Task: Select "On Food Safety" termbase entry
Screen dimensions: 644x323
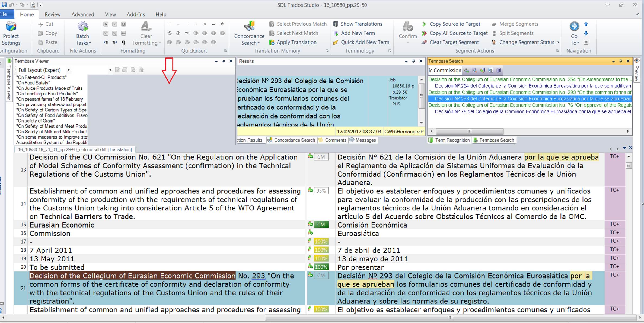Action: (x=33, y=83)
